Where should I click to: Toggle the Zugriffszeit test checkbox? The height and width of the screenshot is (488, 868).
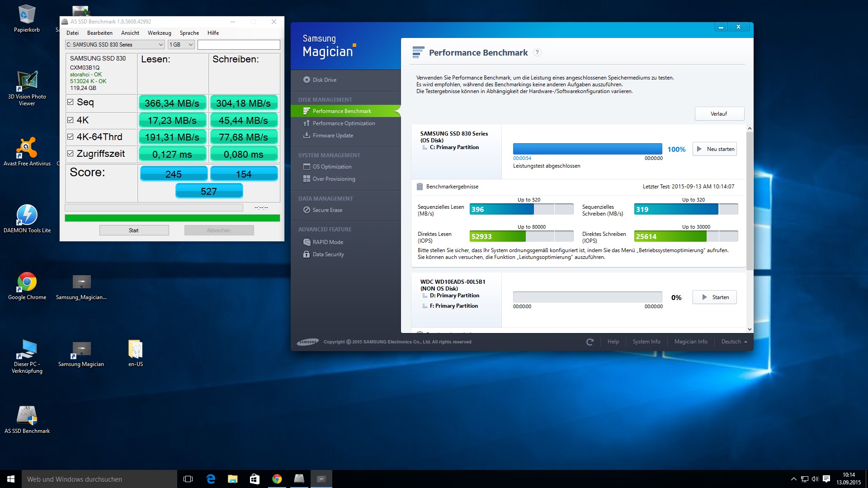[x=71, y=154]
